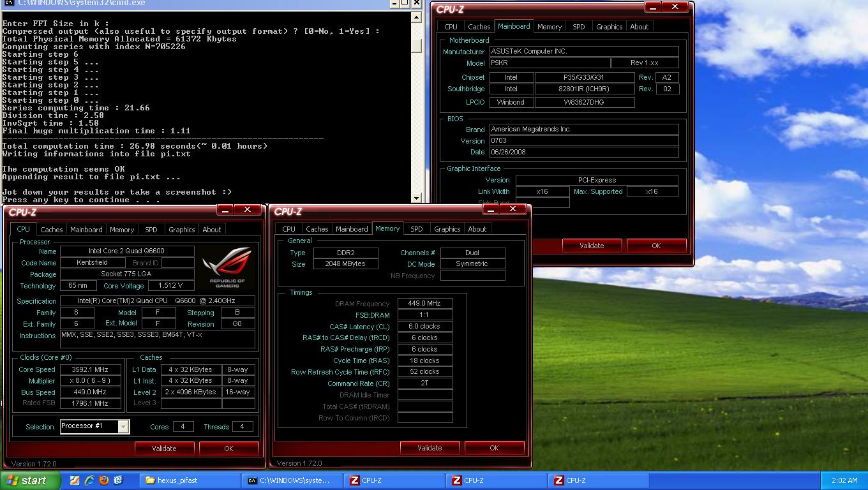Click the Total computation time line
The width and height of the screenshot is (868, 490).
(x=135, y=146)
